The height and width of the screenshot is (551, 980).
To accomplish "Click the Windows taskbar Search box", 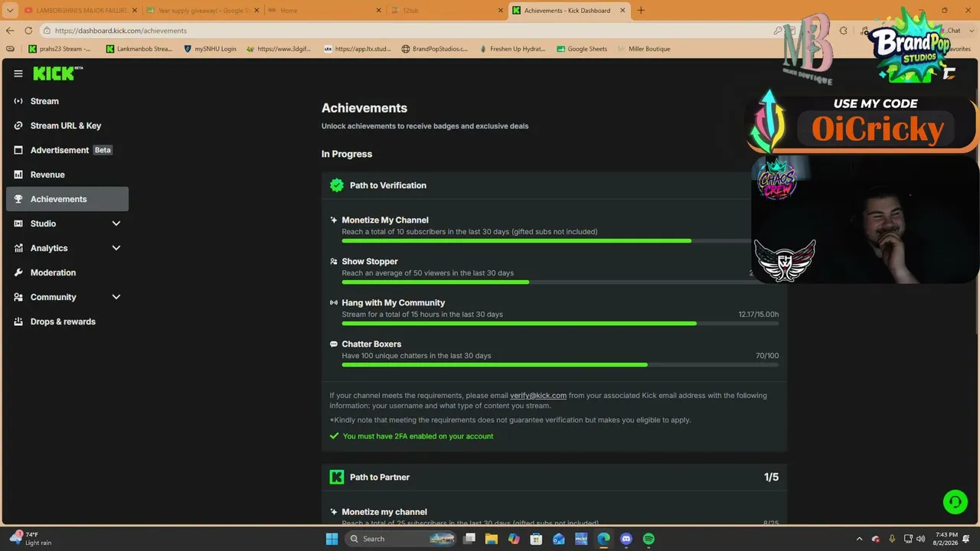I will (402, 539).
